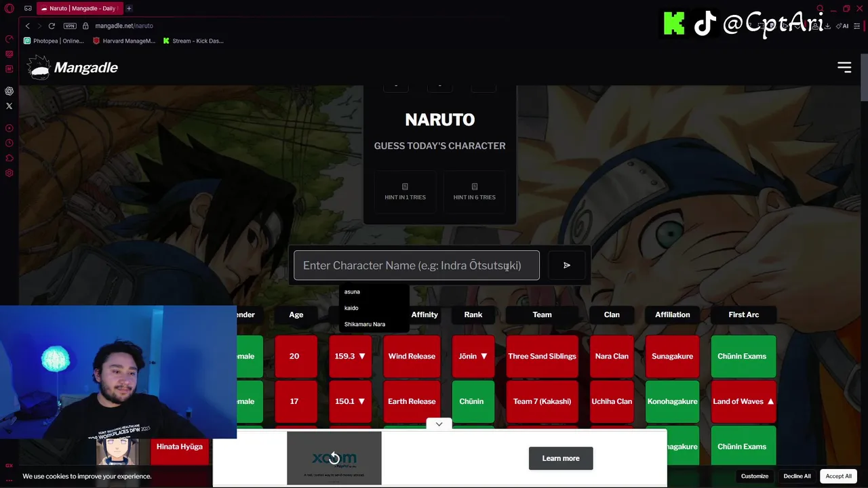Click the Mangadle logo
868x488 pixels.
[x=73, y=68]
